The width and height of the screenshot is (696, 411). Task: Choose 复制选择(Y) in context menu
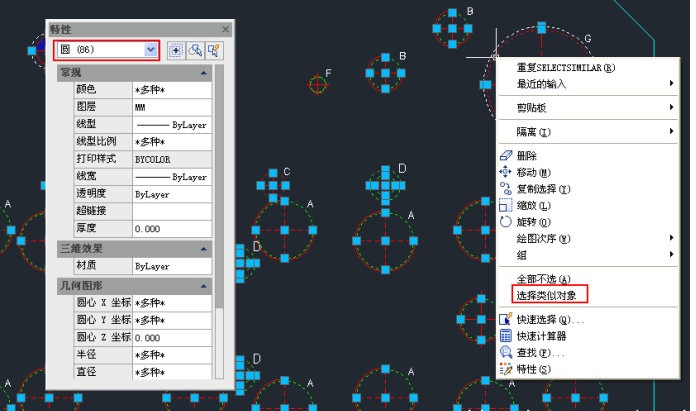point(588,189)
